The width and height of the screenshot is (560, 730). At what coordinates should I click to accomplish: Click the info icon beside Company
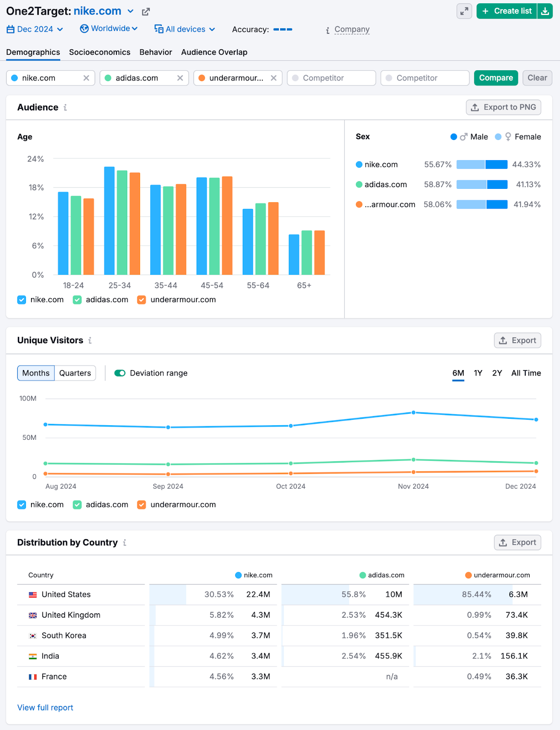click(x=328, y=30)
